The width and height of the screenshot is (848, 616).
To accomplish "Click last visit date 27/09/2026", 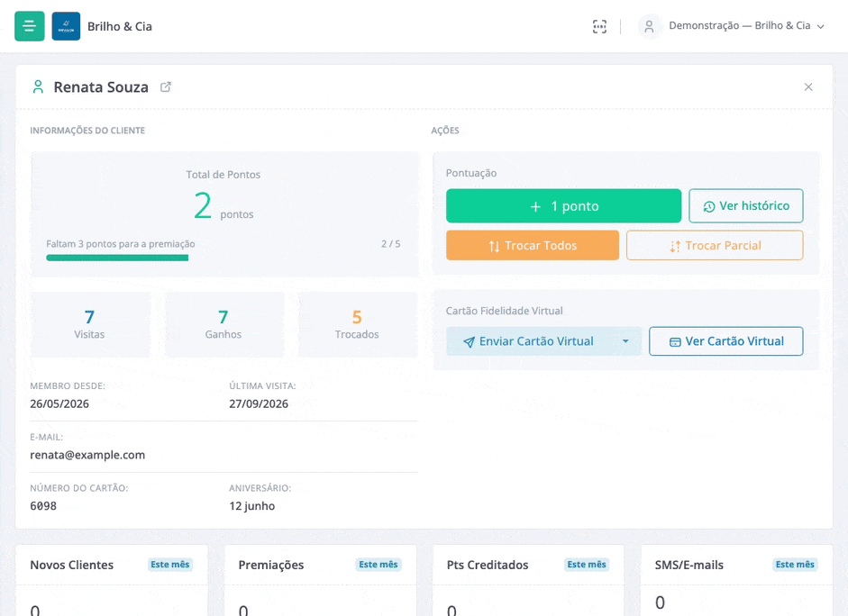I will click(x=259, y=404).
